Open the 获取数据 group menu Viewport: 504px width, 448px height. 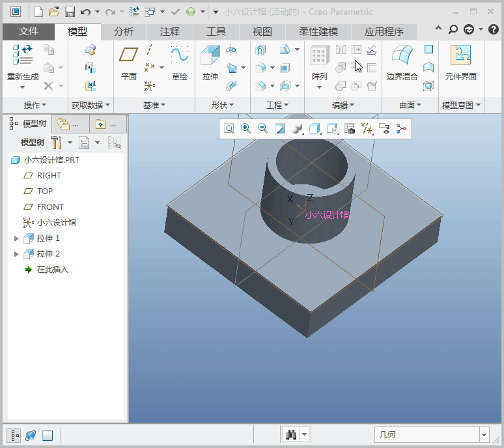tap(91, 105)
